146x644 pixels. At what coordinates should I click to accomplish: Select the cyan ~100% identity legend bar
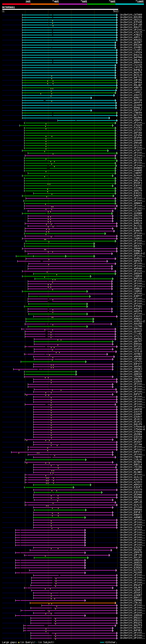coord(130,4)
